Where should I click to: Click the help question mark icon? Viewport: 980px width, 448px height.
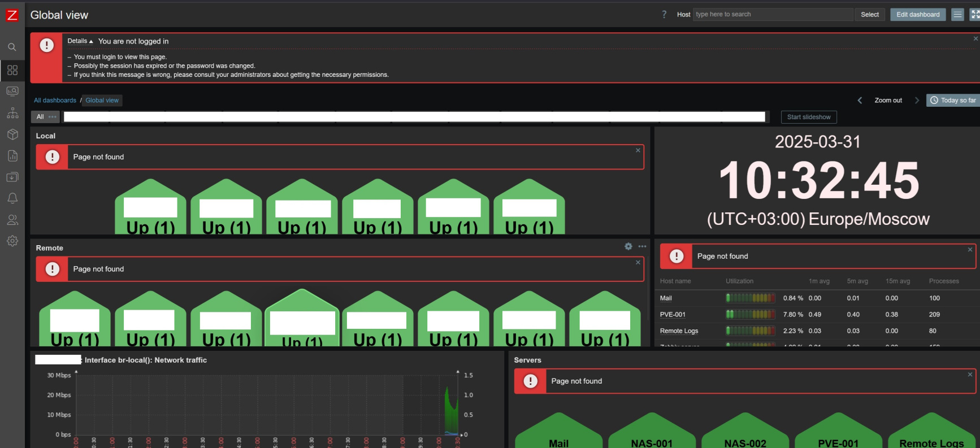coord(664,15)
